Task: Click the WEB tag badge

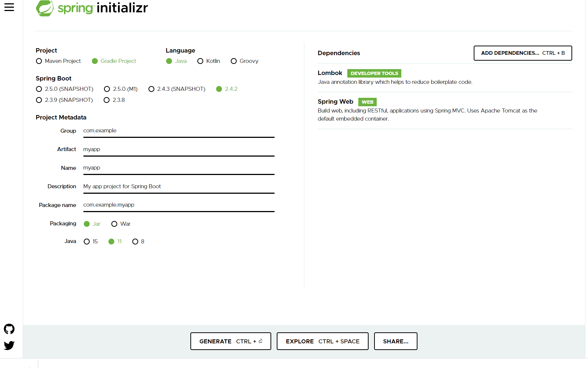Action: click(x=367, y=102)
